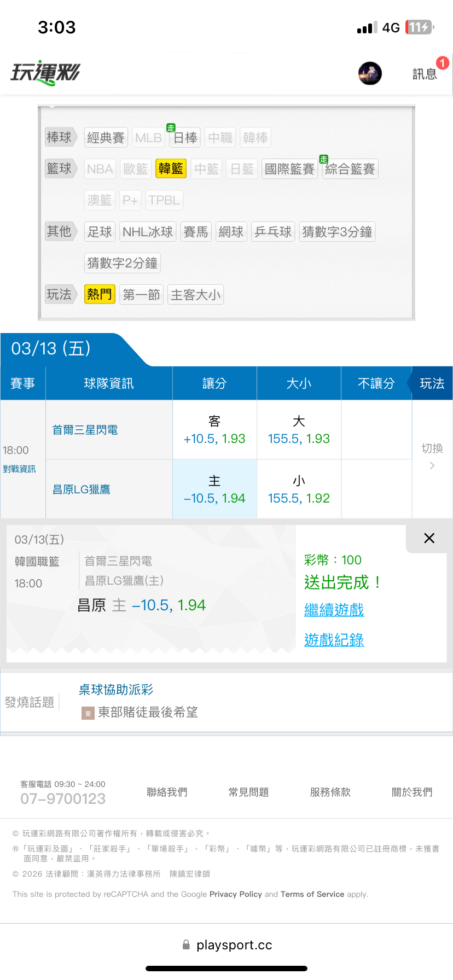
Task: Switch to 第一節 play type
Action: pos(141,295)
